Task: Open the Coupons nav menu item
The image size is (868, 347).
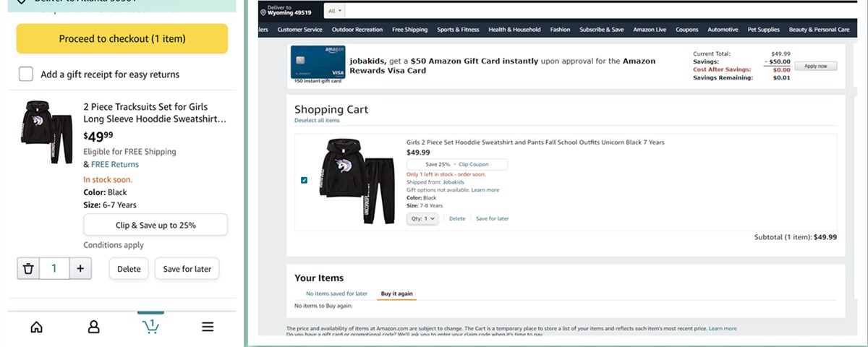Action: click(686, 30)
